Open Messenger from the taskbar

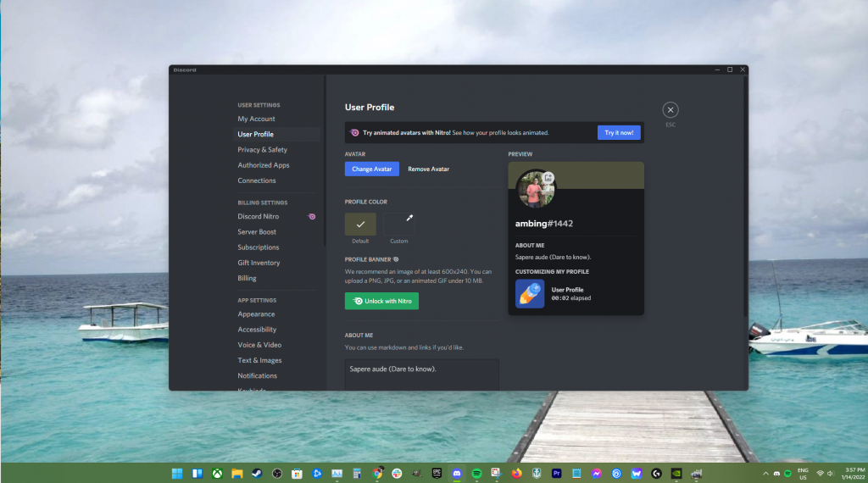click(x=596, y=473)
